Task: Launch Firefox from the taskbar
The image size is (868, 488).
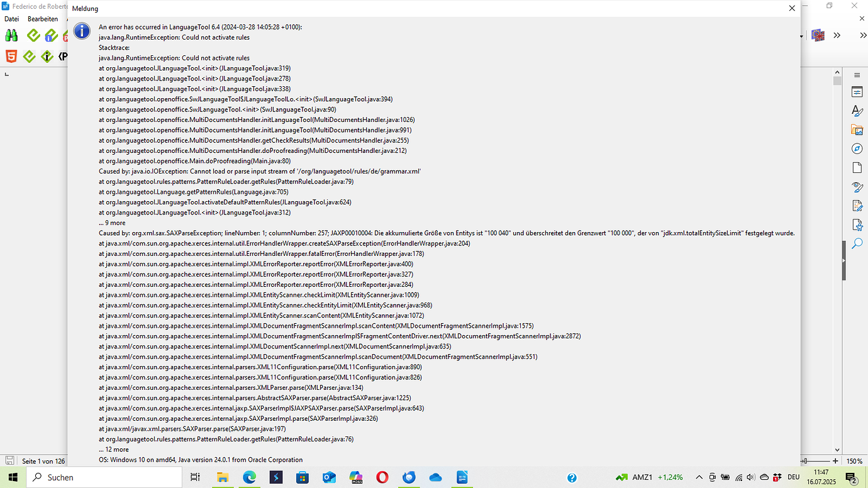Action: [409, 477]
